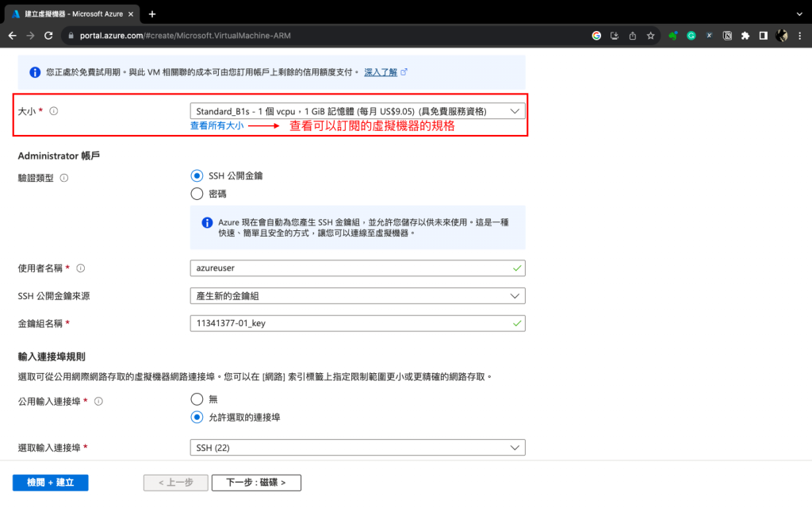
Task: Select 無 for public inbound ports
Action: click(197, 399)
